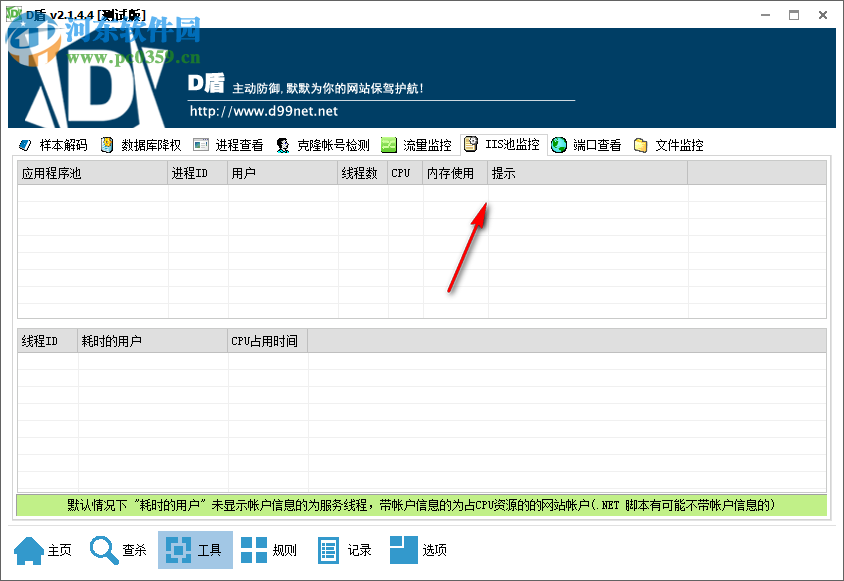Image resolution: width=844 pixels, height=581 pixels.
Task: Click the 流量监控 tab icon
Action: click(389, 145)
